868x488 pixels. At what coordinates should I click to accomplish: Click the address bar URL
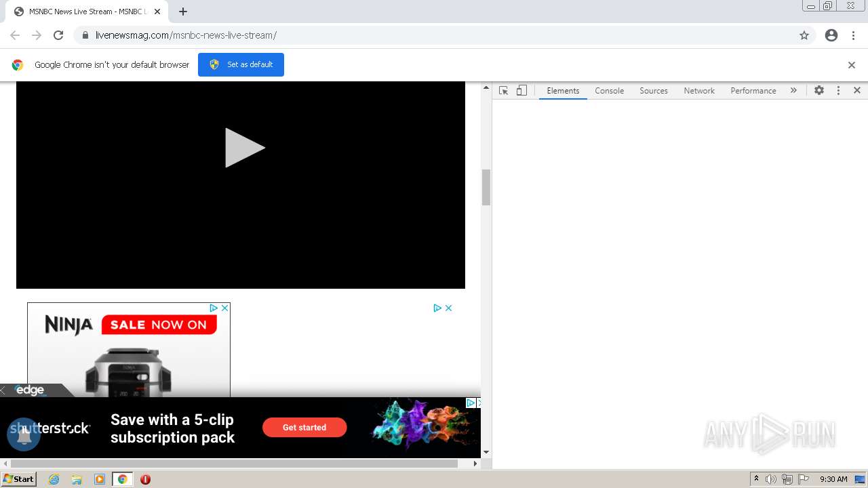pyautogui.click(x=186, y=35)
